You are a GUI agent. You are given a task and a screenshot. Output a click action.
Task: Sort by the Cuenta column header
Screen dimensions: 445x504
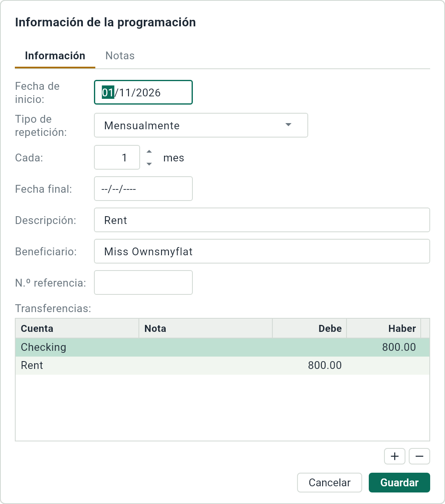point(77,328)
